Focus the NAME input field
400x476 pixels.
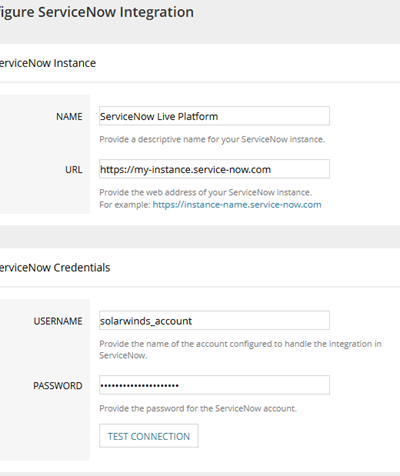214,116
